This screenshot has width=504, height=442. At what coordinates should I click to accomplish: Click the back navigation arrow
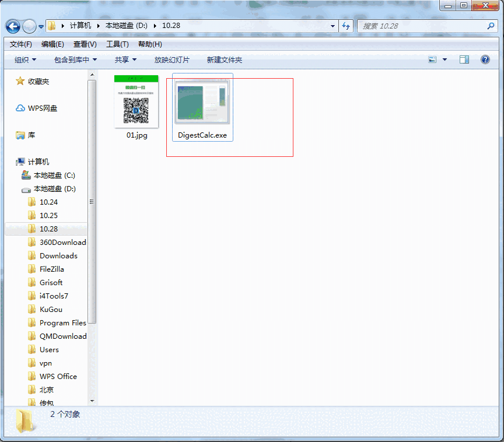(x=13, y=26)
